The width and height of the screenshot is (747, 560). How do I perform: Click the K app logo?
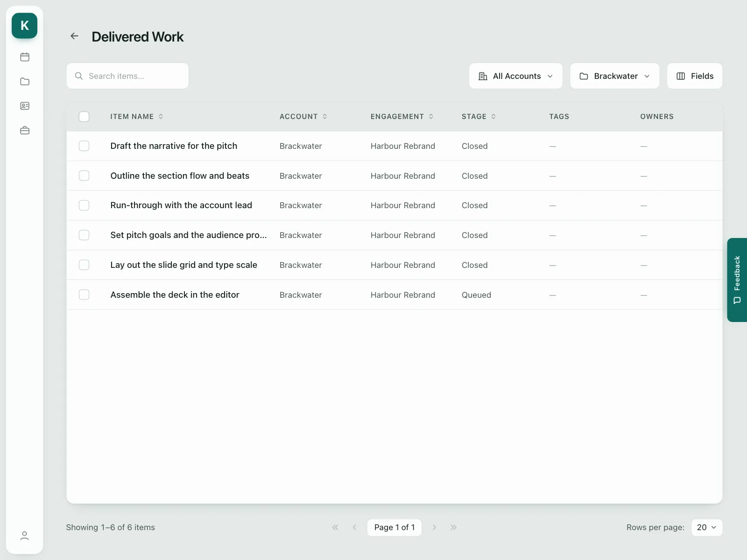click(x=24, y=26)
